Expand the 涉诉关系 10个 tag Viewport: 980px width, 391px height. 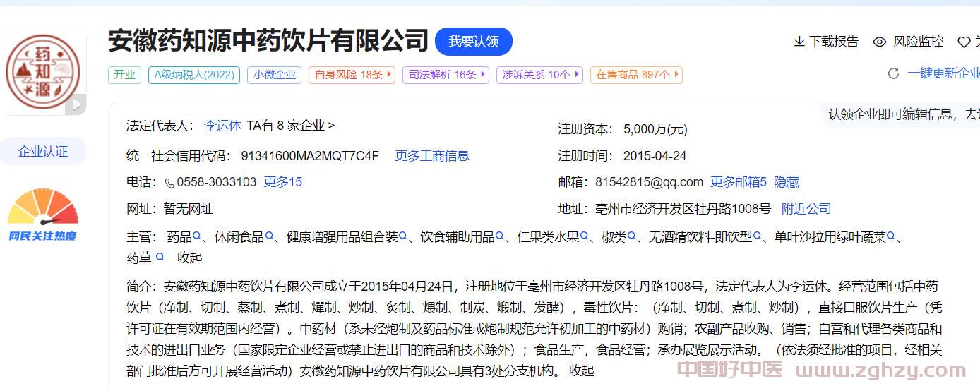pos(540,74)
